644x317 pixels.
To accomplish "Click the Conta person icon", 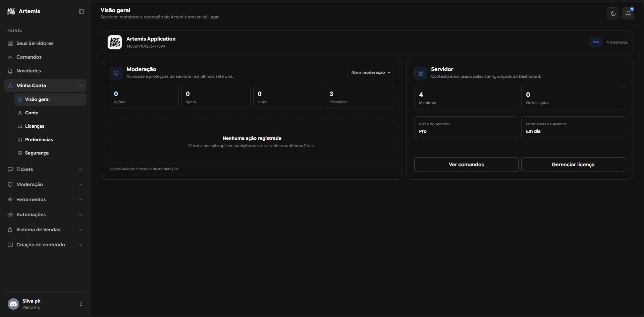I will click(20, 113).
